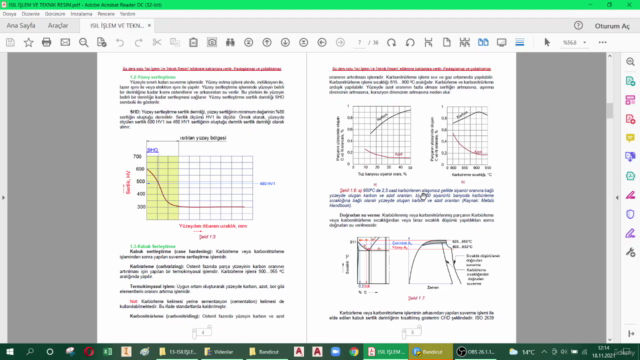Screen dimensions: 640x360
Task: Switch to the Ana Sayfa tab
Action: pyautogui.click(x=21, y=25)
